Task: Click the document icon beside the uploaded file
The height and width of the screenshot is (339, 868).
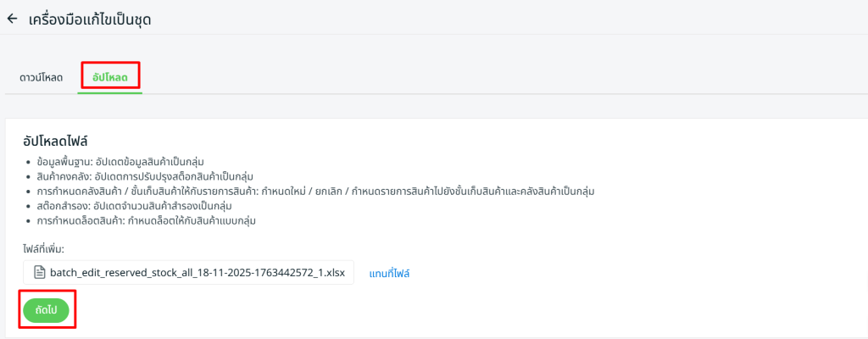Action: (x=38, y=273)
